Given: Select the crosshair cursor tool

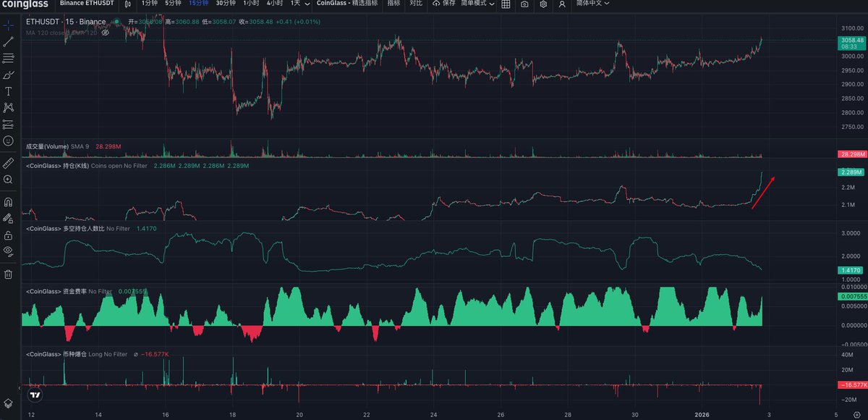Looking at the screenshot, I should (8, 25).
